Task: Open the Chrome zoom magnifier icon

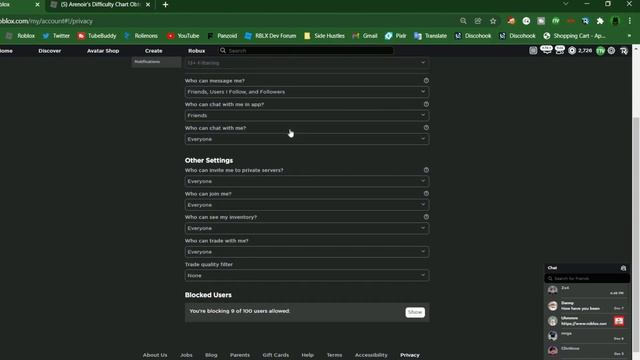Action: pyautogui.click(x=463, y=21)
